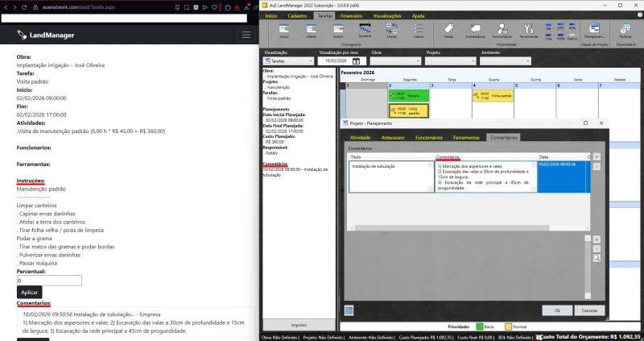The width and height of the screenshot is (644, 341).
Task: Click the Sumário icon in Cronograma group
Action: point(365,30)
